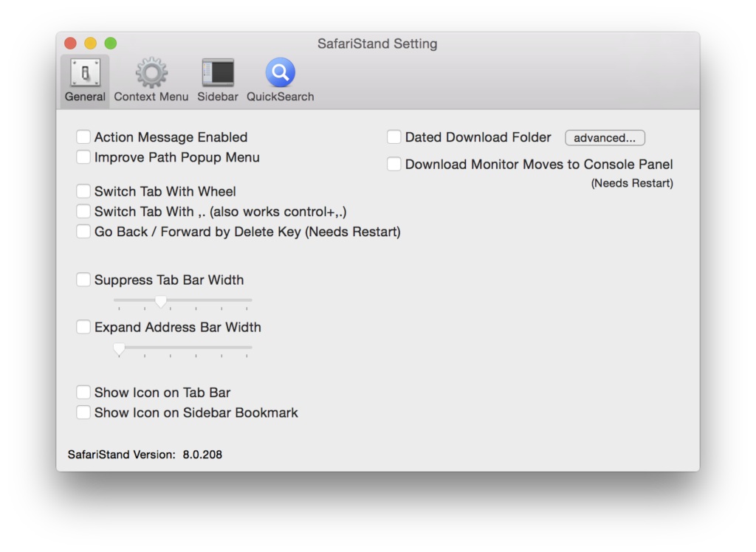Toggle Switch Tab With ,. option
The height and width of the screenshot is (552, 756).
click(83, 211)
